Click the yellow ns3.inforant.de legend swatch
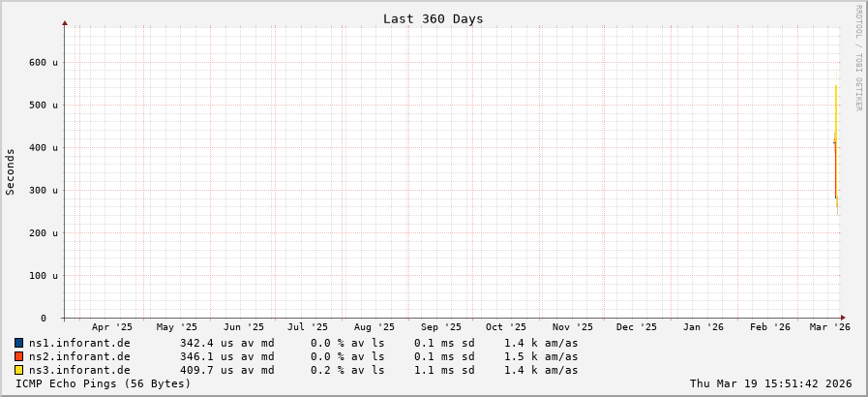The width and height of the screenshot is (868, 397). (x=19, y=370)
